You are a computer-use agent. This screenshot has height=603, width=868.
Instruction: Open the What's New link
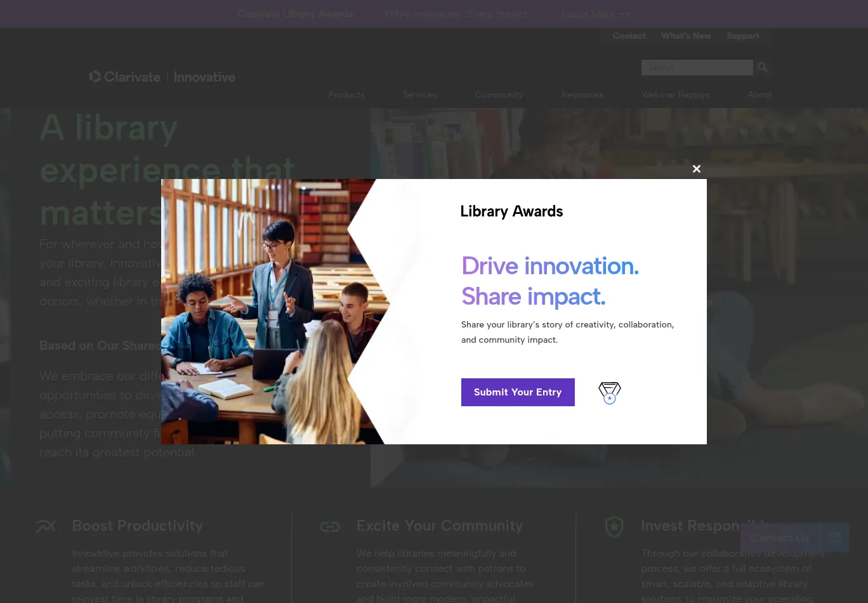tap(686, 36)
